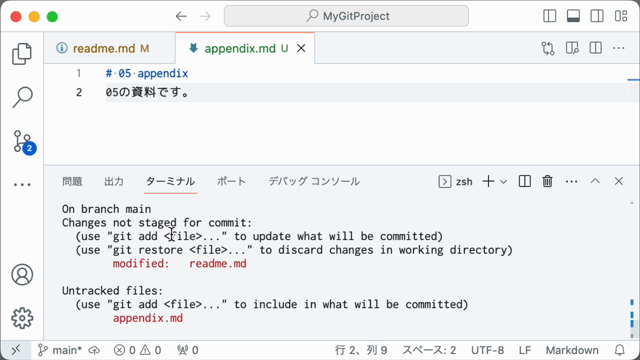Open notifications bell icon
640x360 pixels.
620,350
